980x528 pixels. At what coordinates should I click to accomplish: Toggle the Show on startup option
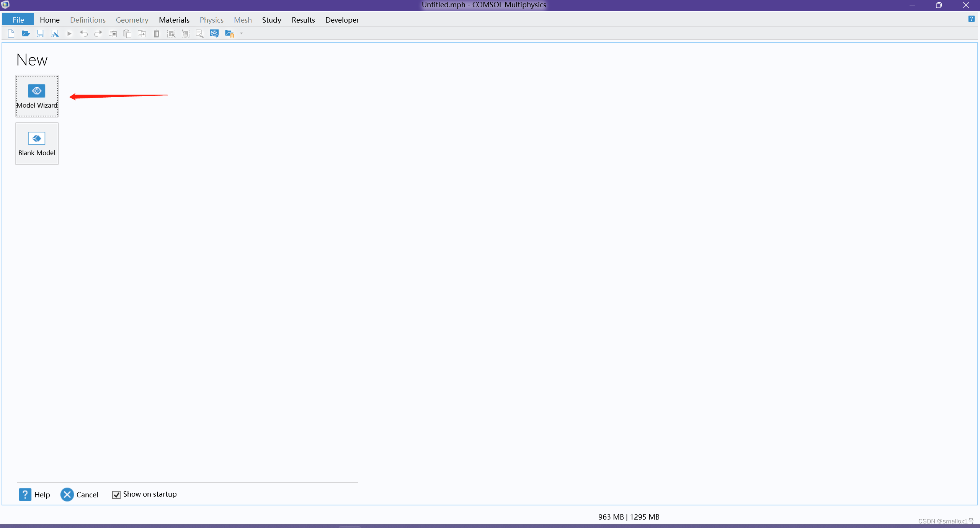click(x=116, y=495)
